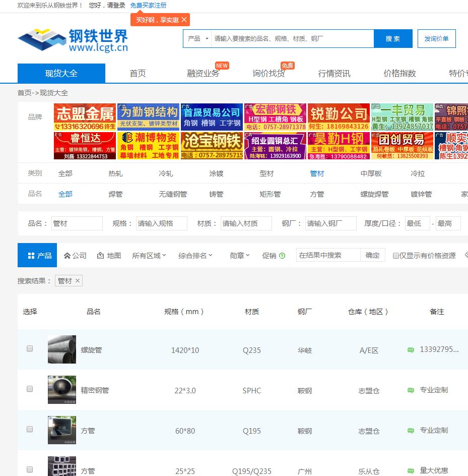Select the 型材 category filter
This screenshot has width=468, height=476.
[266, 173]
